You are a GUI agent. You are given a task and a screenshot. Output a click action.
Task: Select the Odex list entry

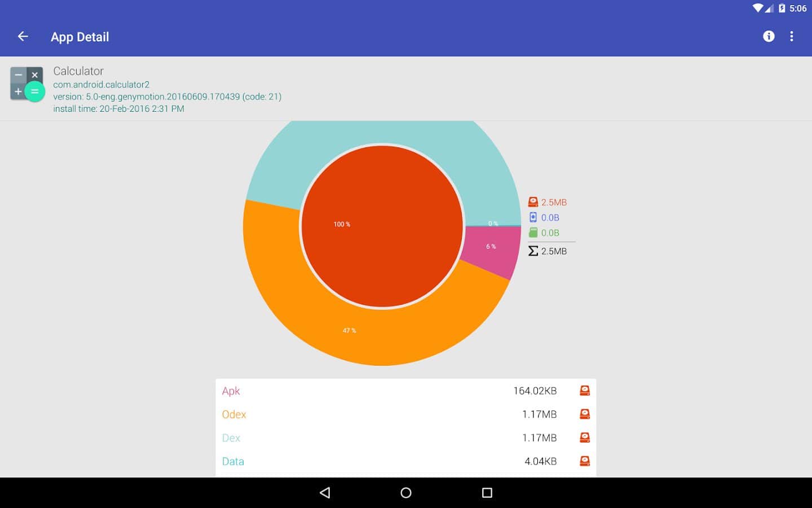pos(389,414)
